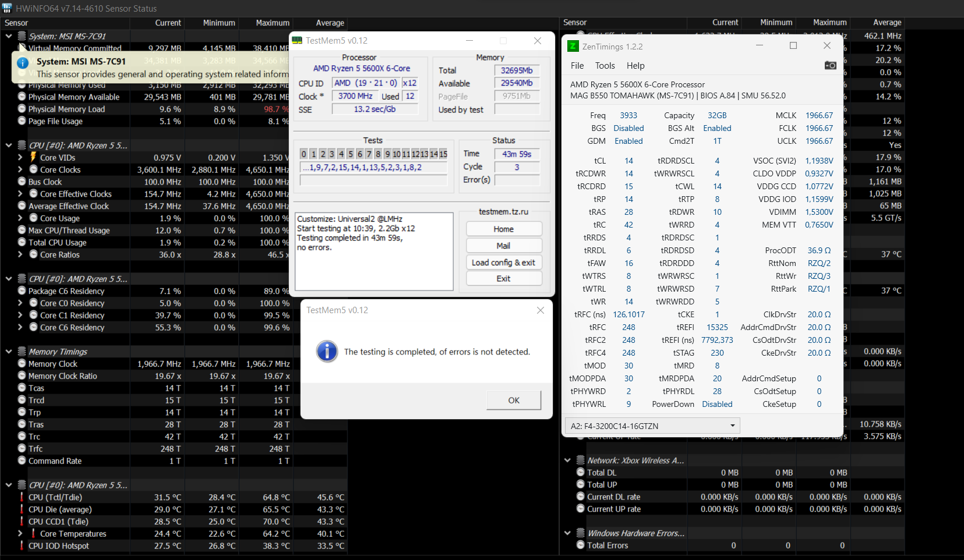The width and height of the screenshot is (964, 560).
Task: Click the HWiNFO64 app icon in title bar
Action: coord(7,8)
